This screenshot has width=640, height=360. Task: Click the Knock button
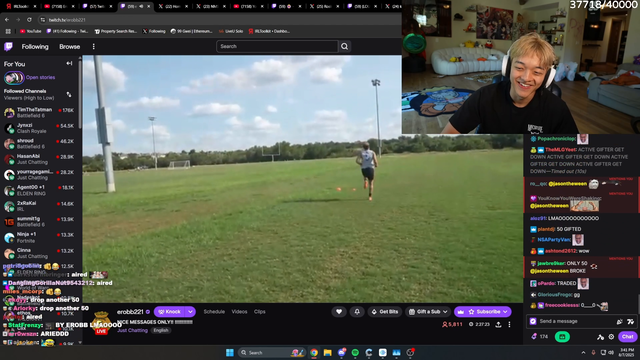click(x=169, y=312)
